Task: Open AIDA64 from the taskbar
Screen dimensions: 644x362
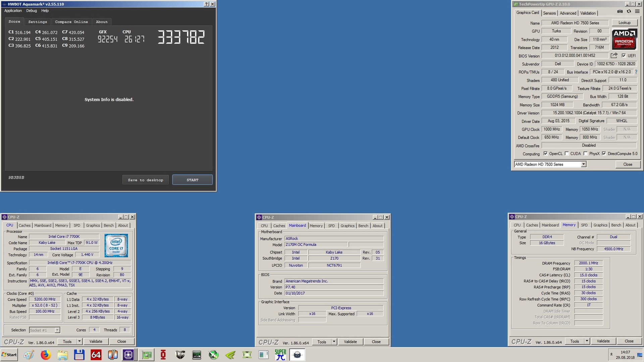Action: [x=96, y=355]
